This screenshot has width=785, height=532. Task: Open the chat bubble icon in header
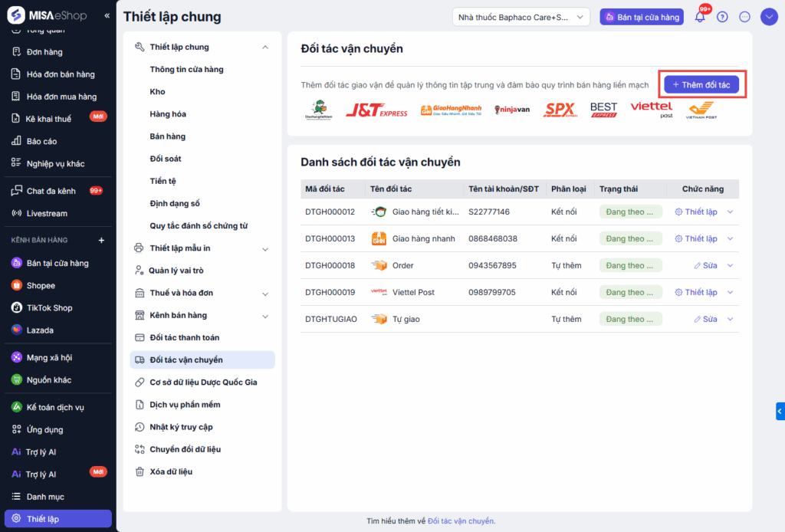[744, 17]
